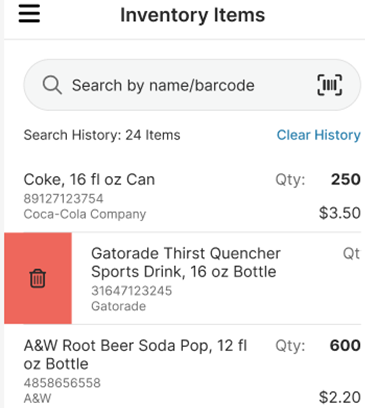
Task: Open A&W Root Beer Soda Pop item
Action: [x=192, y=367]
